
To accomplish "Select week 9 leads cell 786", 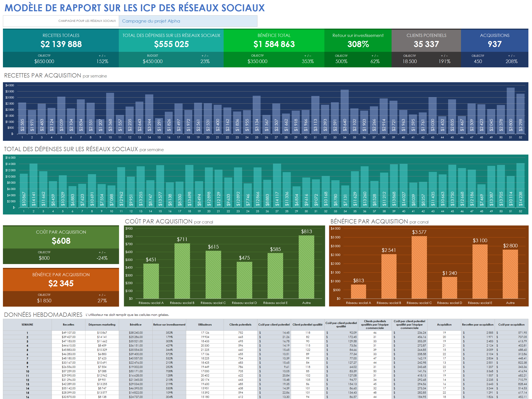I will 241,367.
